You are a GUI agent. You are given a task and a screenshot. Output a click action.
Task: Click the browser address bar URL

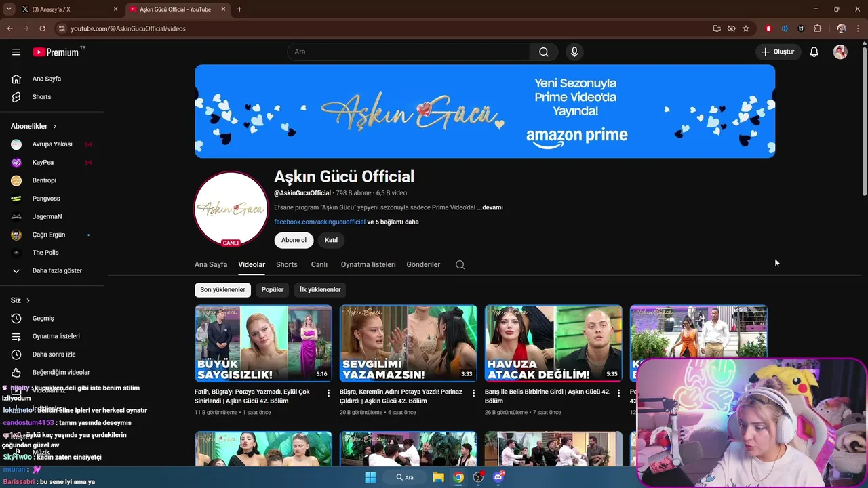[128, 28]
